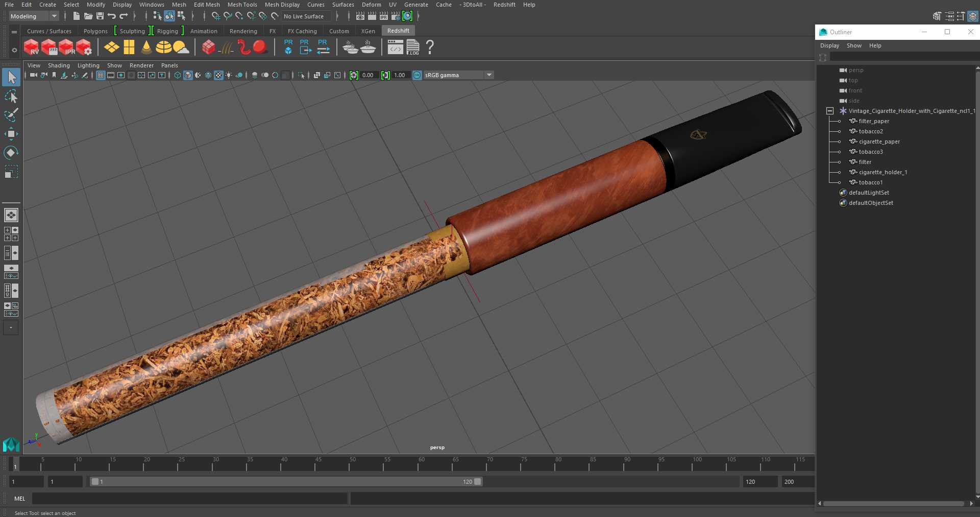Viewport: 980px width, 517px height.
Task: Activate the Rotate tool
Action: click(x=11, y=153)
